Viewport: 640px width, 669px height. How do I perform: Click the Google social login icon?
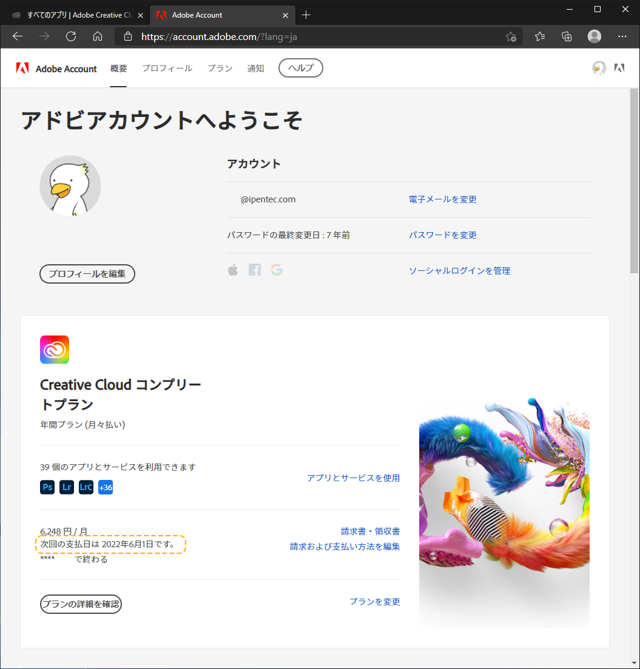click(x=277, y=270)
